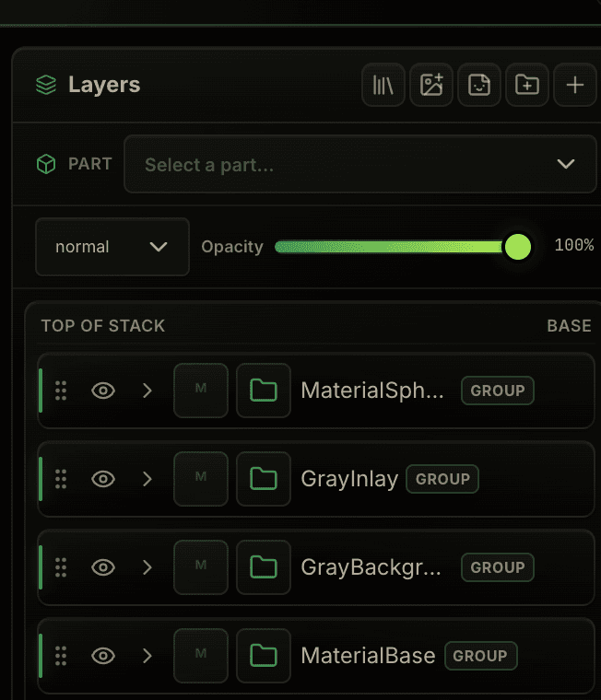
Task: Click the drag handle of GrayInlay row
Action: [x=61, y=479]
